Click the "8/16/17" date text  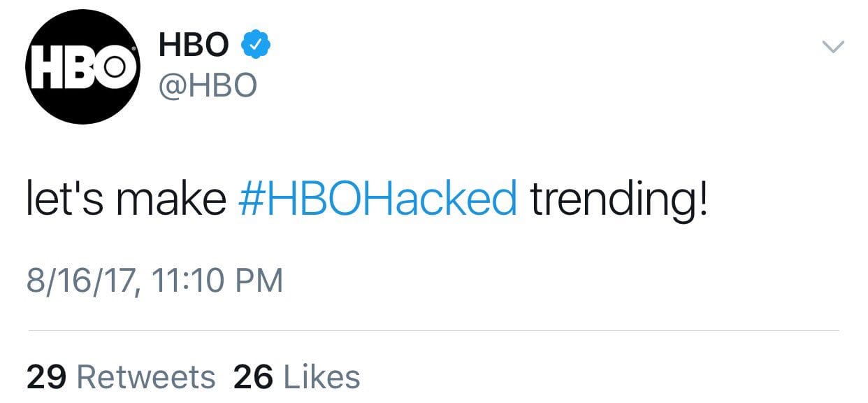[77, 281]
